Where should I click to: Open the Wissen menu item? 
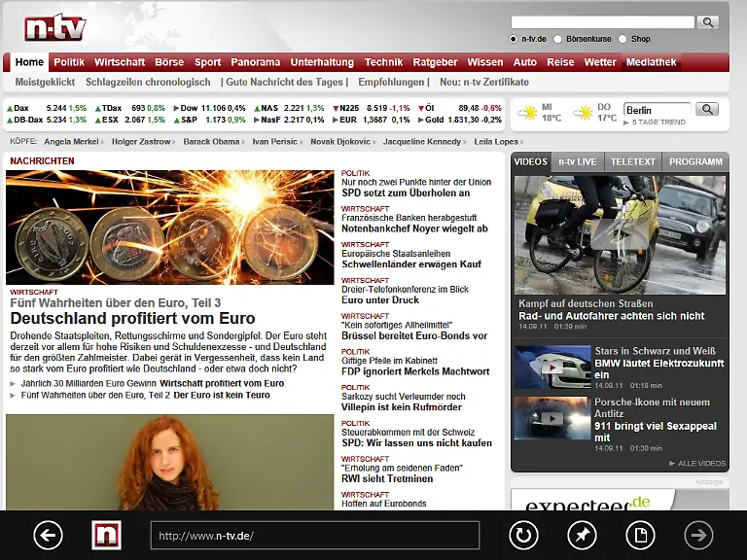(x=485, y=62)
